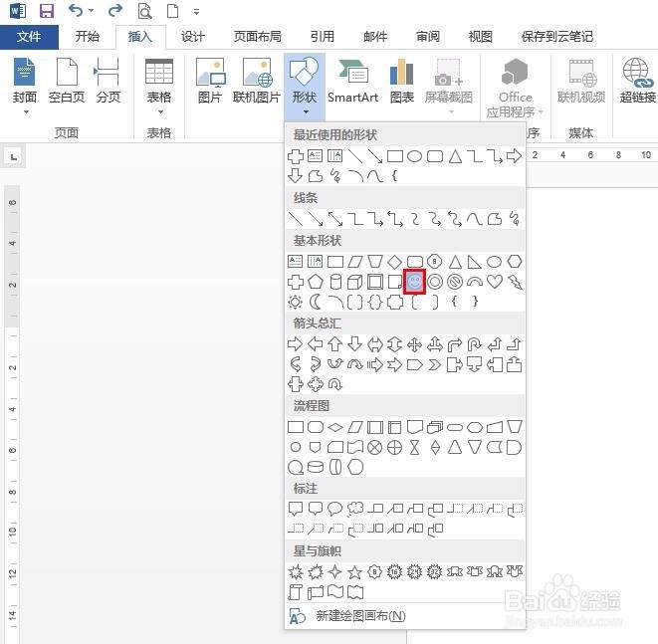This screenshot has height=644, width=658.
Task: Switch to the Design (设计) tab
Action: pyautogui.click(x=192, y=37)
